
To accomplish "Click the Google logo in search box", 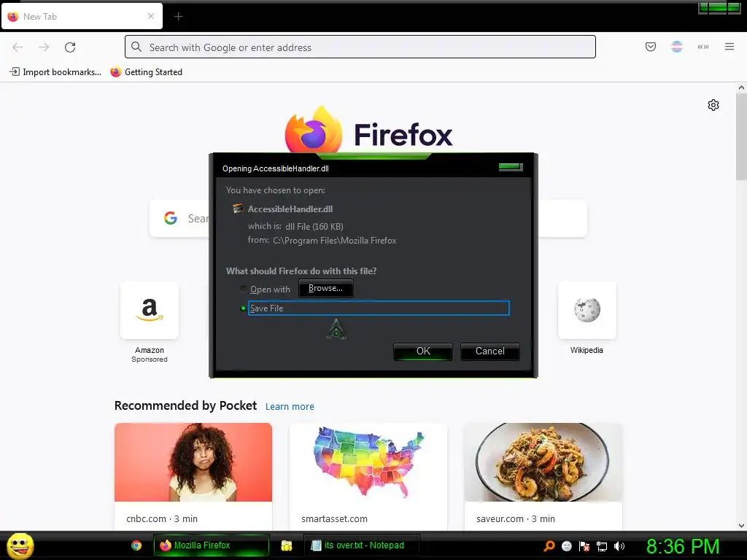I will click(171, 218).
